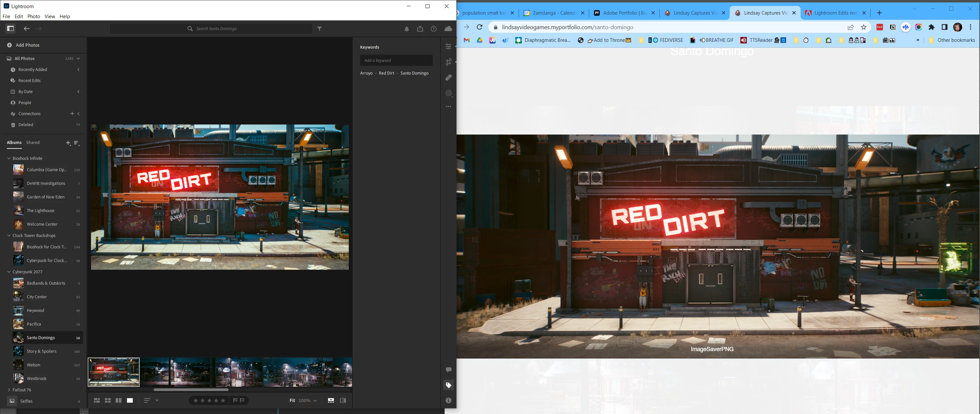Open the Info panel icon

(449, 400)
